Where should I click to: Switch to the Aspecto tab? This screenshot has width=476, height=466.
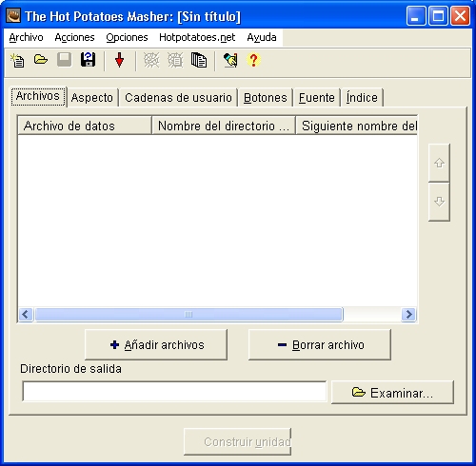[x=92, y=98]
